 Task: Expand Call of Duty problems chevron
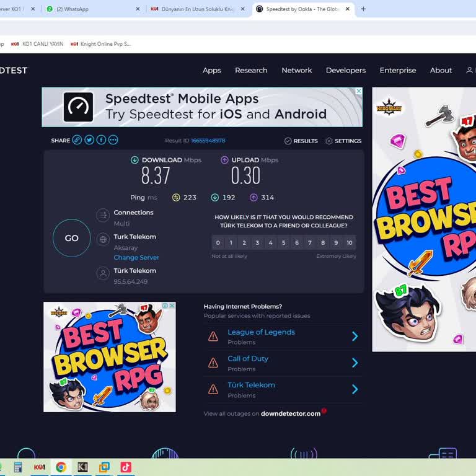(x=355, y=363)
